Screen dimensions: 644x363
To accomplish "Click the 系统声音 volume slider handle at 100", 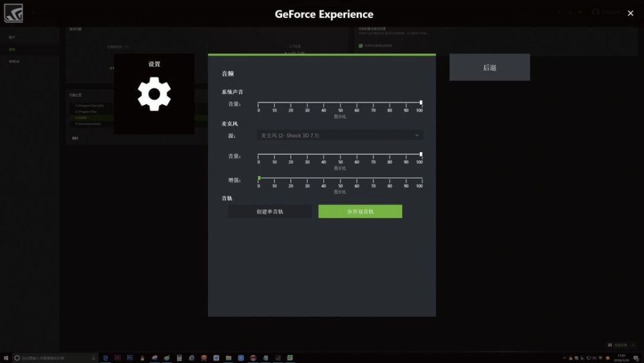I will (x=421, y=103).
